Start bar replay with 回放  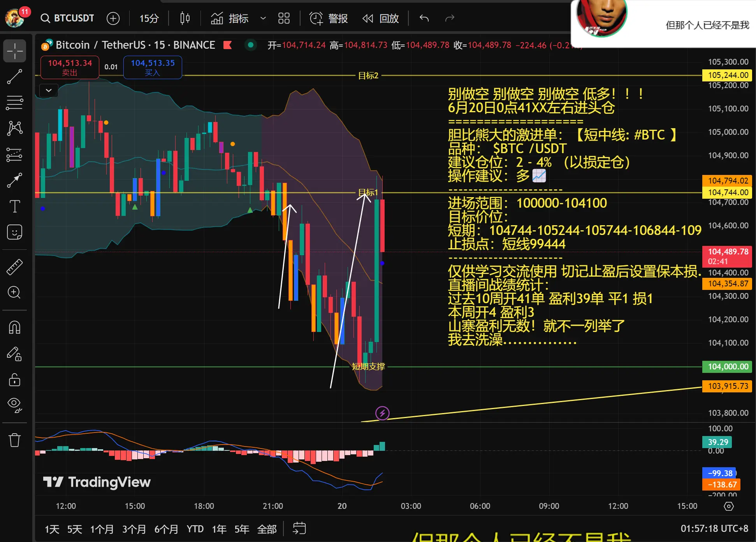(x=380, y=18)
